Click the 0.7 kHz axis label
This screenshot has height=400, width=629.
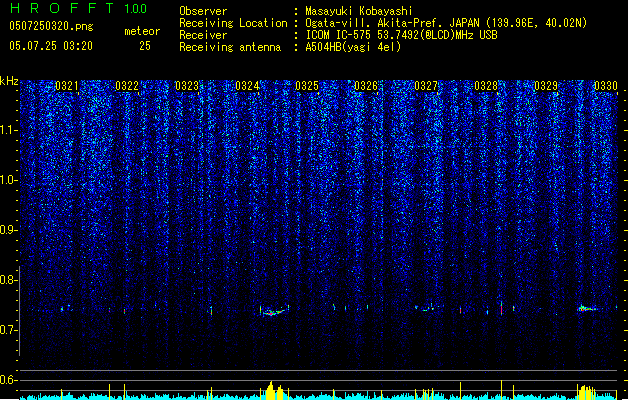tap(9, 330)
